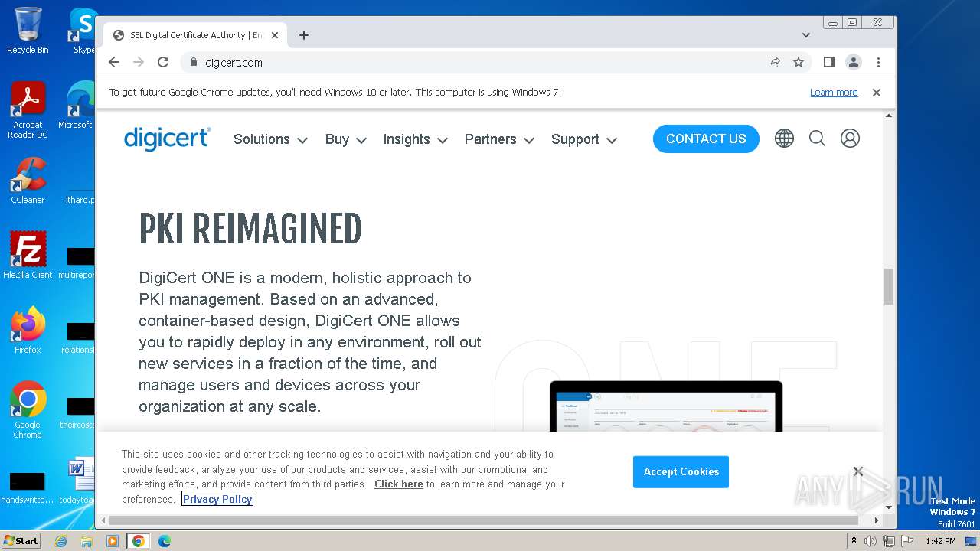Select the todayteam Word document icon
980x551 pixels.
tap(77, 481)
